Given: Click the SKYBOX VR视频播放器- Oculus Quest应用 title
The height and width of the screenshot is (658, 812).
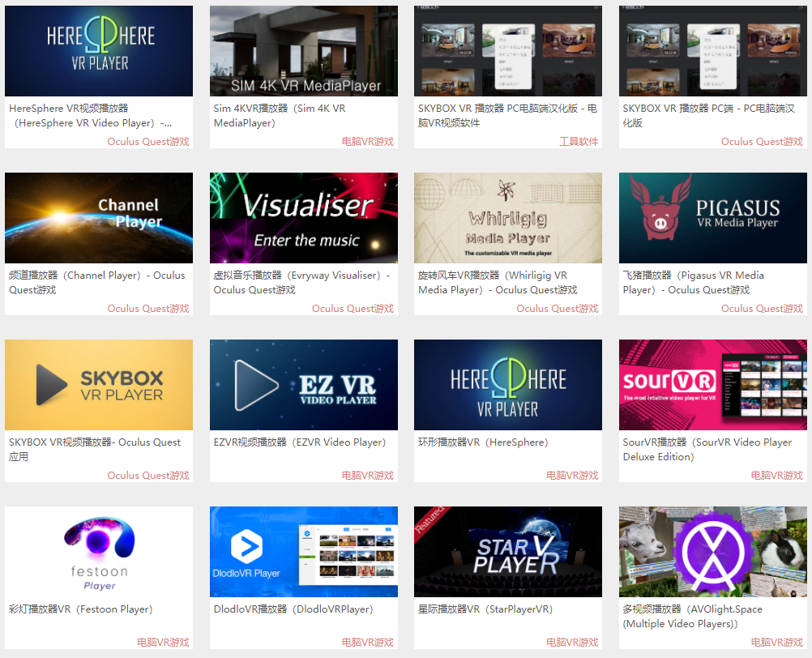Looking at the screenshot, I should click(95, 450).
